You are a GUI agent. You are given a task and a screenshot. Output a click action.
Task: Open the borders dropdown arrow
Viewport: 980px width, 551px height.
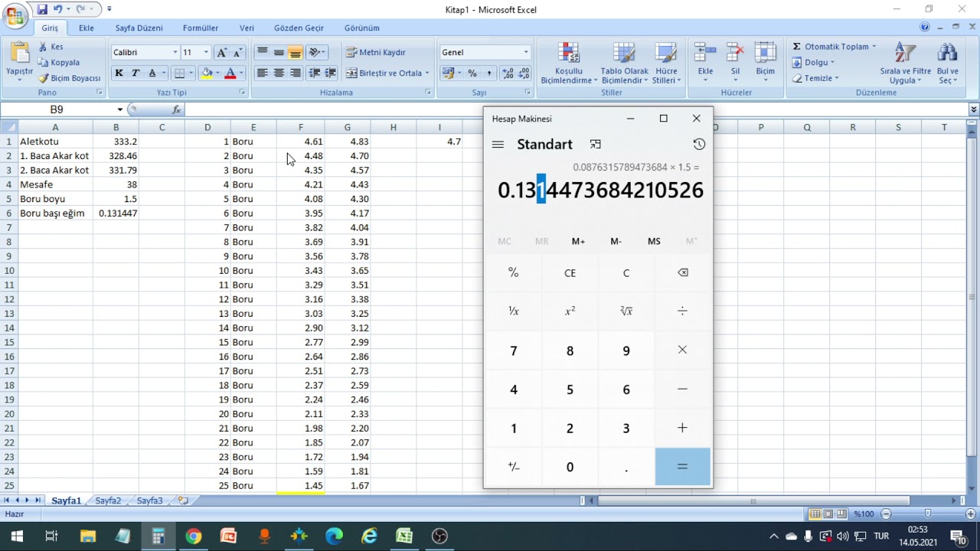pyautogui.click(x=191, y=73)
